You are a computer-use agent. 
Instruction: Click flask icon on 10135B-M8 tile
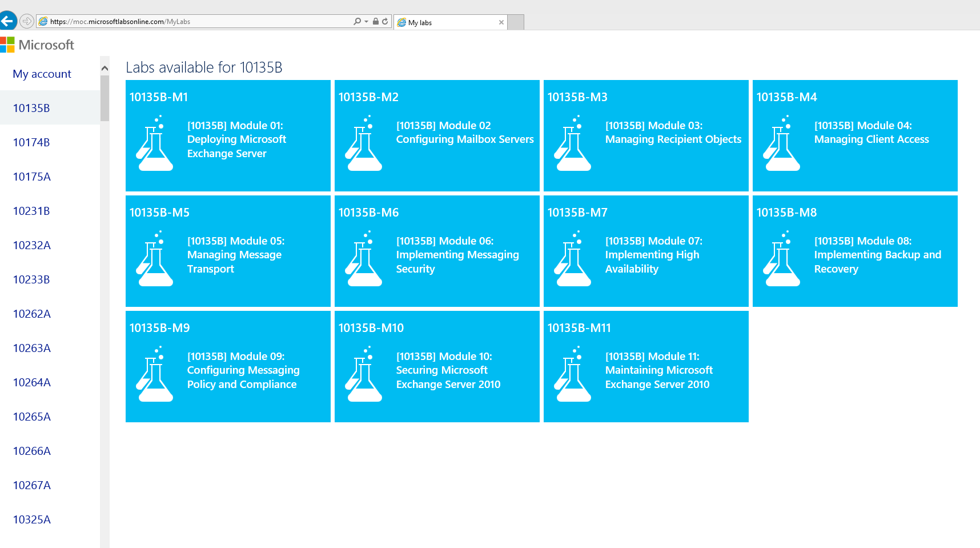782,258
